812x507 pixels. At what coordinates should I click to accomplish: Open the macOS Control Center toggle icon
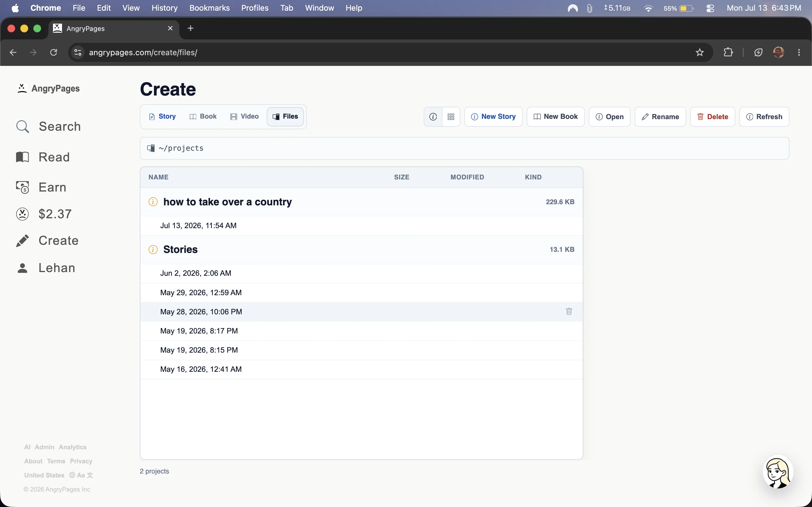pyautogui.click(x=710, y=8)
